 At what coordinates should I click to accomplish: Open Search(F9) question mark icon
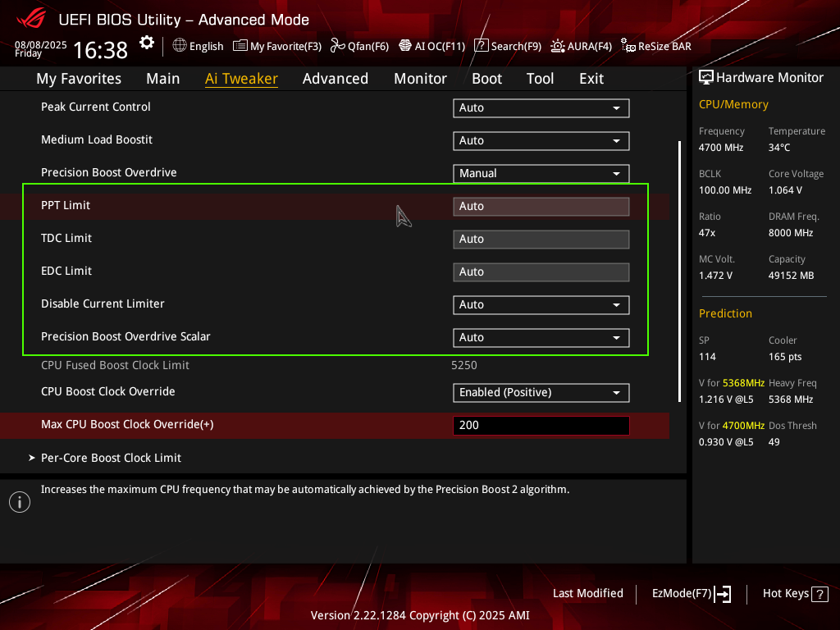(481, 46)
